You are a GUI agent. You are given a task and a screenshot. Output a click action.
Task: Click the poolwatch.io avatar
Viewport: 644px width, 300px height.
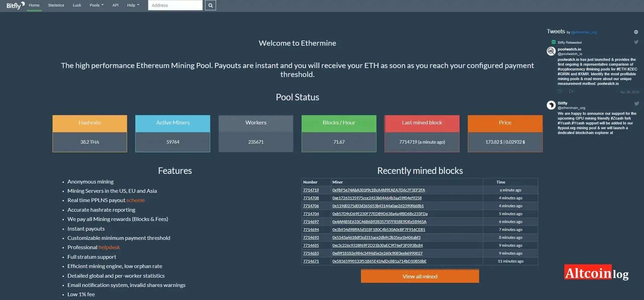point(551,51)
